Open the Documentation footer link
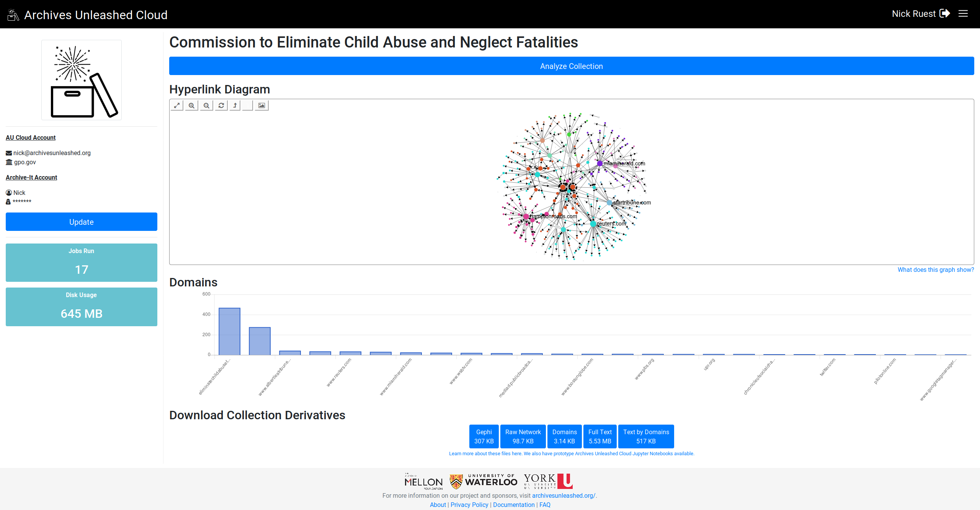 (514, 505)
